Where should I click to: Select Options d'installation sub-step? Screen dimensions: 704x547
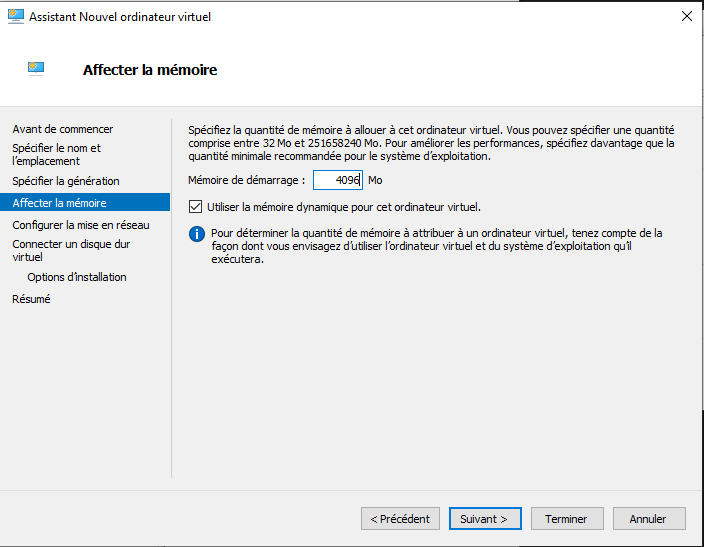(77, 277)
